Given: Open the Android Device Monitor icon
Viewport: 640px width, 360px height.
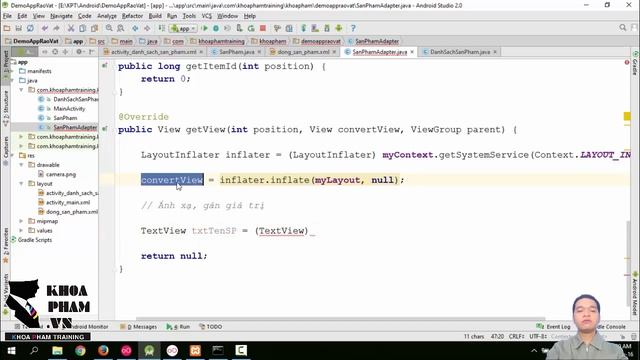Looking at the screenshot, I should pos(339,28).
